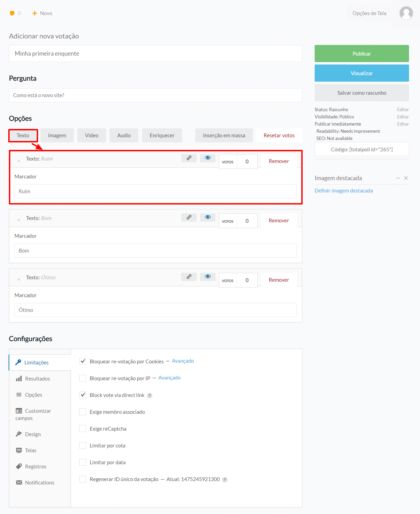Viewport: 420px width, 514px height.
Task: Open the Resultados settings tab
Action: click(40, 378)
